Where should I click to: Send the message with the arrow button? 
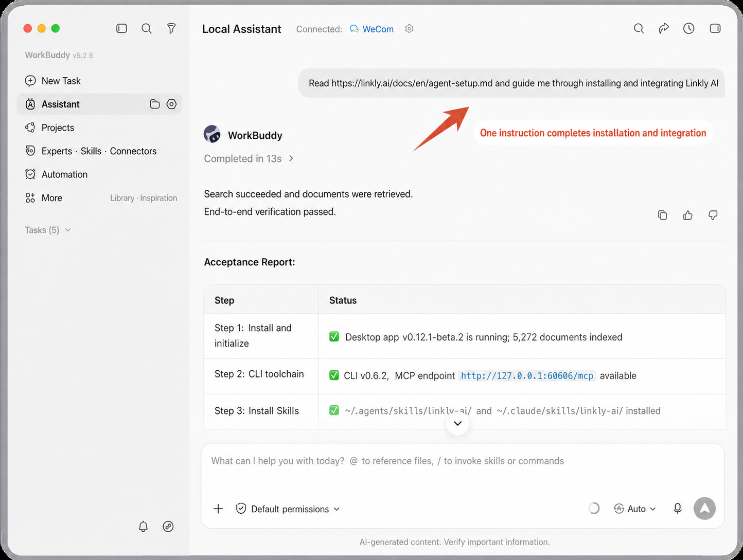704,509
